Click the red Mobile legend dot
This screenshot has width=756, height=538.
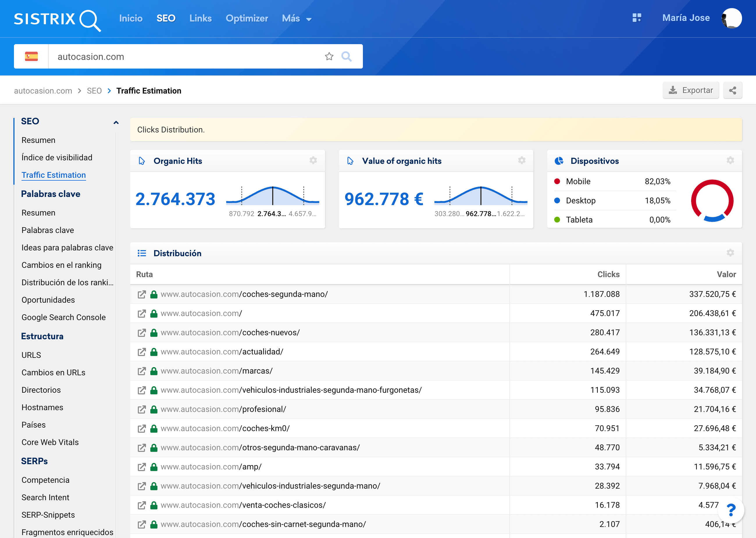pyautogui.click(x=557, y=181)
